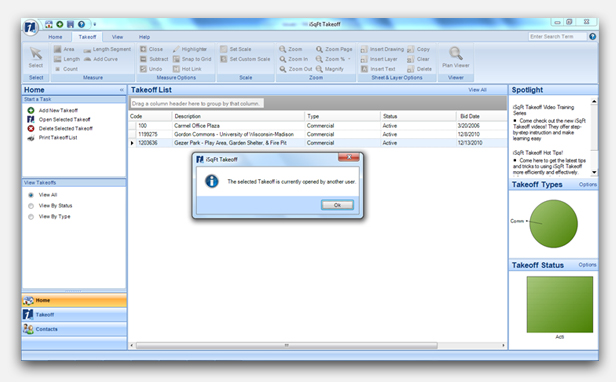Click the Zoom In icon in ribbon
Viewport: 616px width, 382px height.
pos(282,59)
